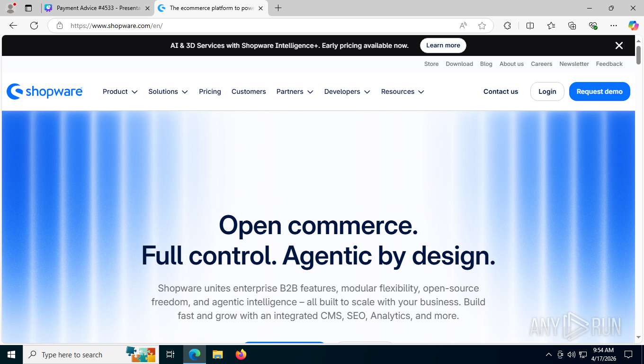Open the Newsletter link
Image resolution: width=644 pixels, height=364 pixels.
click(x=574, y=64)
